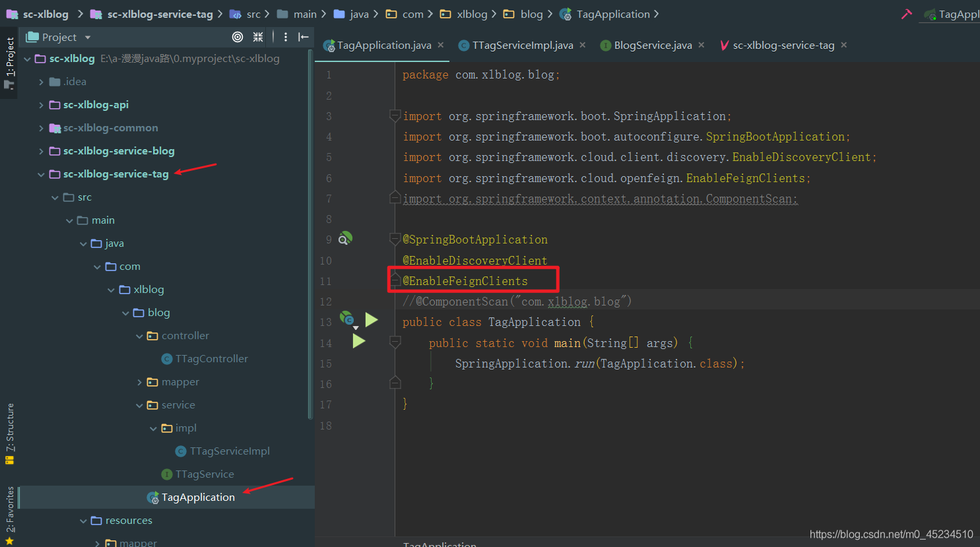
Task: Switch to BlogService.java tab
Action: click(x=652, y=45)
